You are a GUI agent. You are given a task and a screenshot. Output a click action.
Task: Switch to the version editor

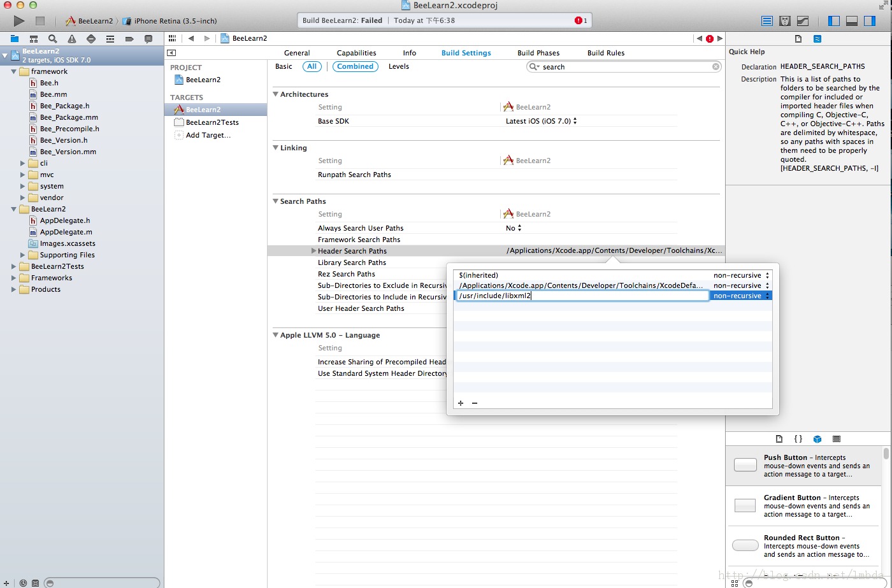tap(803, 21)
